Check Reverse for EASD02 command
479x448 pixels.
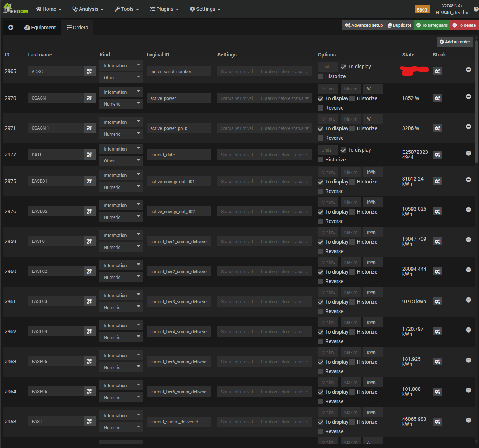[321, 221]
